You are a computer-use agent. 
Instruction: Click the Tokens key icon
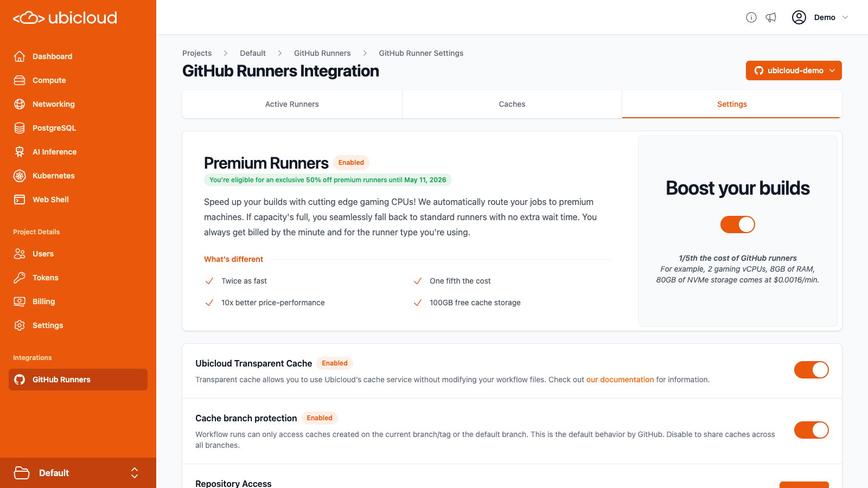pos(20,278)
